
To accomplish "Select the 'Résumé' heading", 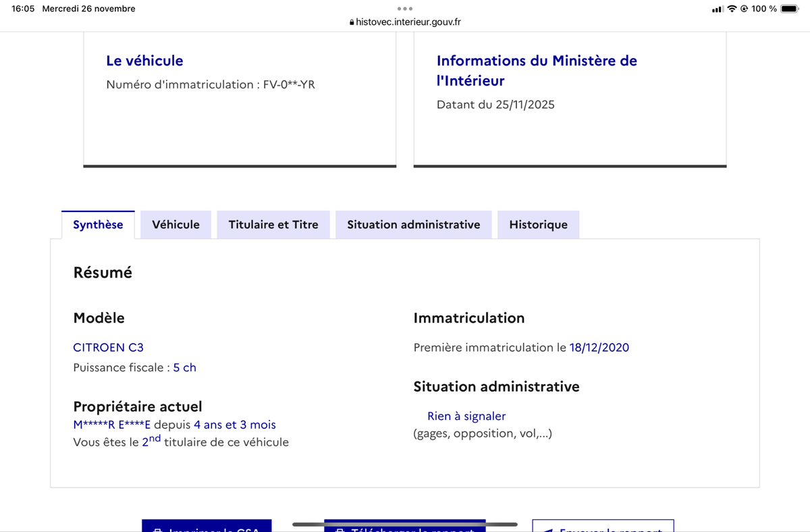I will click(103, 273).
